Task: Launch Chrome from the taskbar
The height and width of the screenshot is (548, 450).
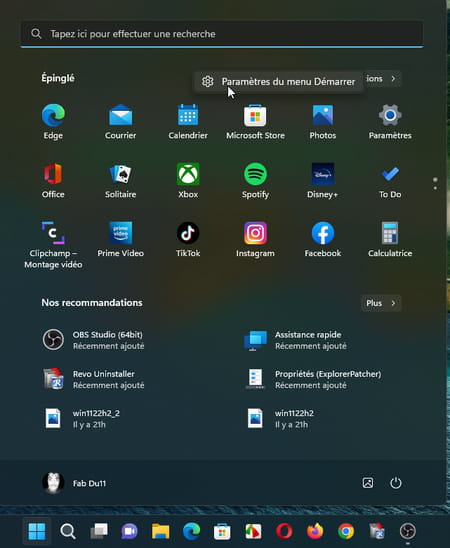Action: tap(346, 531)
